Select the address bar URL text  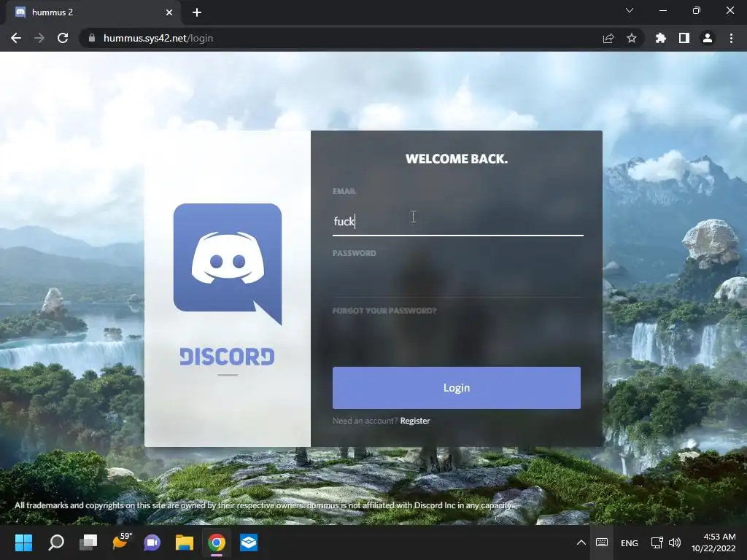coord(158,38)
